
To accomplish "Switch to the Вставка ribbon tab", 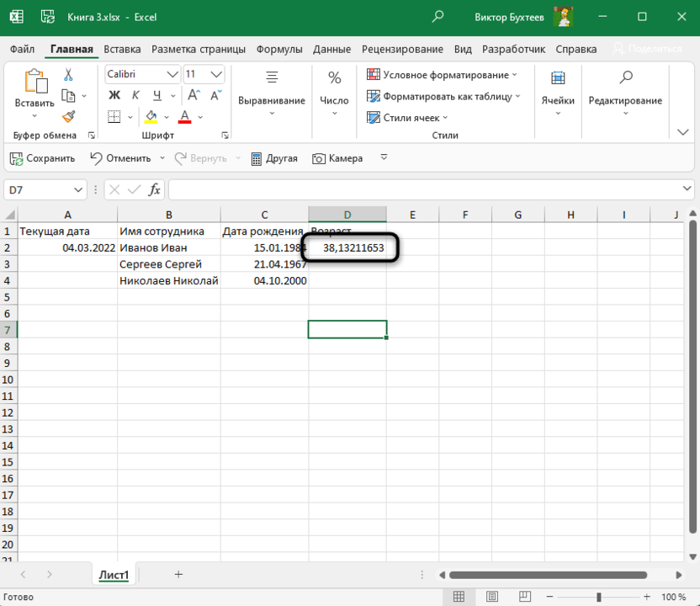I will [x=122, y=49].
